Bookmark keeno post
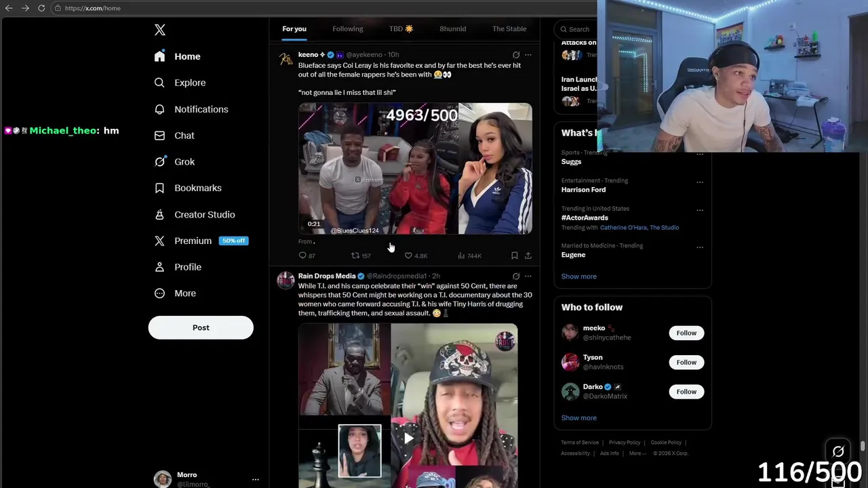The width and height of the screenshot is (868, 488). [514, 256]
